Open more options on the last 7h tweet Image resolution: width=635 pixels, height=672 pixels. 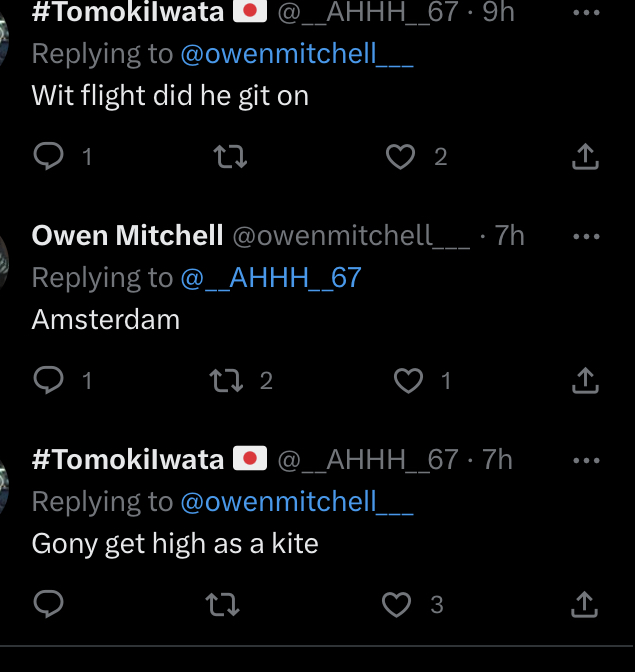point(585,460)
